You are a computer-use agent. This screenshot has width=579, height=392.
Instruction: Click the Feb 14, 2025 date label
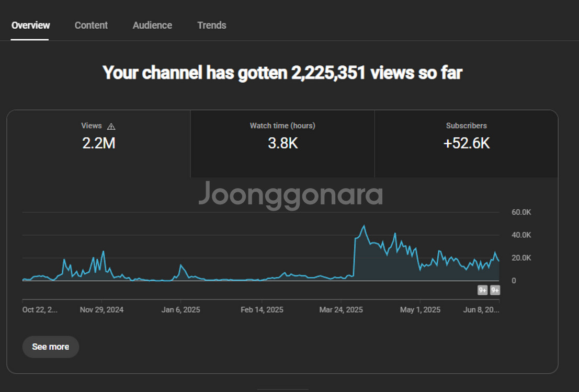[262, 310]
